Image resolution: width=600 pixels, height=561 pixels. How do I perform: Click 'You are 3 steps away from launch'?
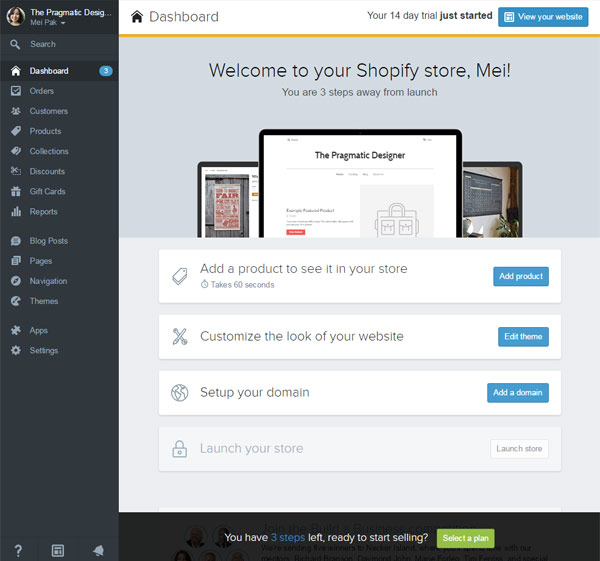(x=360, y=92)
